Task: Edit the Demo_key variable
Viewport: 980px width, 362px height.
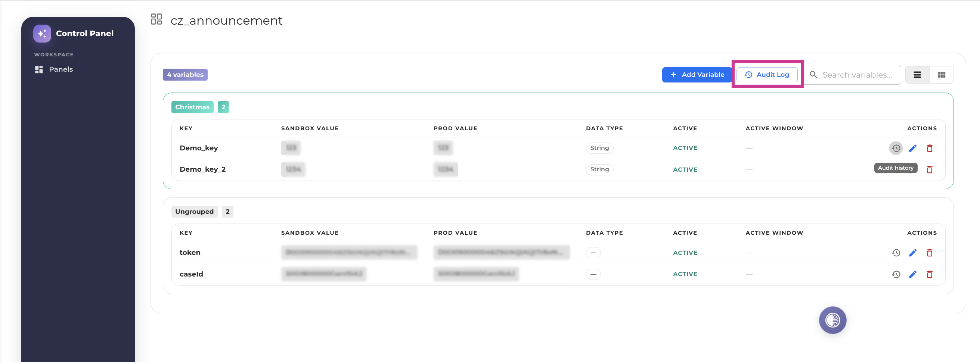Action: (x=913, y=148)
